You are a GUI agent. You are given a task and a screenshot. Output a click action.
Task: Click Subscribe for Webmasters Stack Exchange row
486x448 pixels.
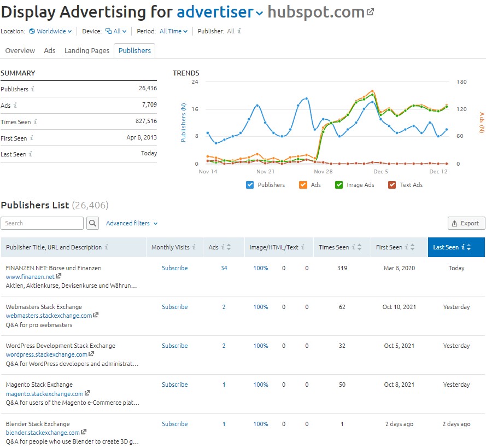pos(175,307)
